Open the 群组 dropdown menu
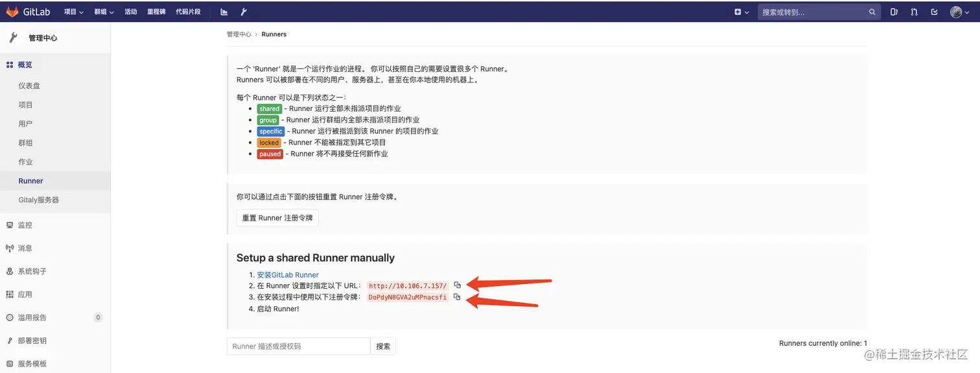 (x=104, y=12)
